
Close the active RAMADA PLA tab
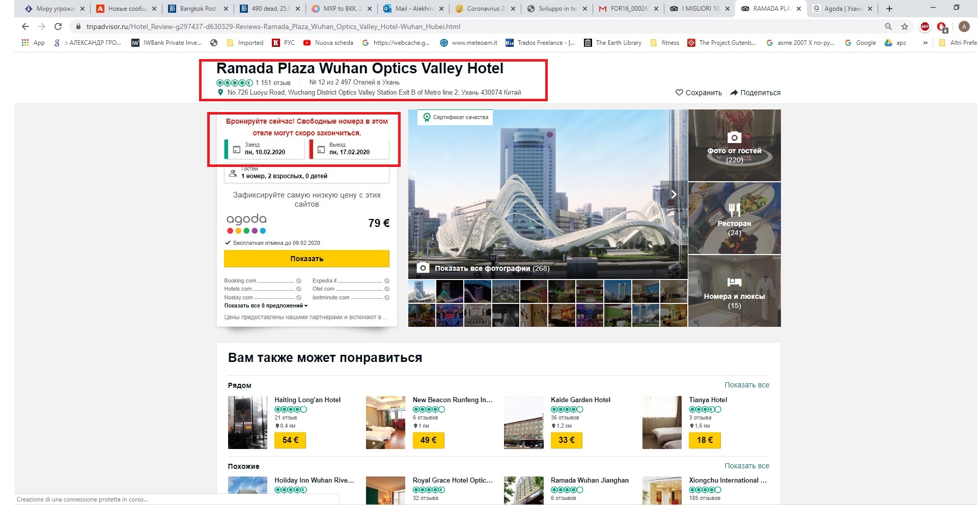point(799,9)
